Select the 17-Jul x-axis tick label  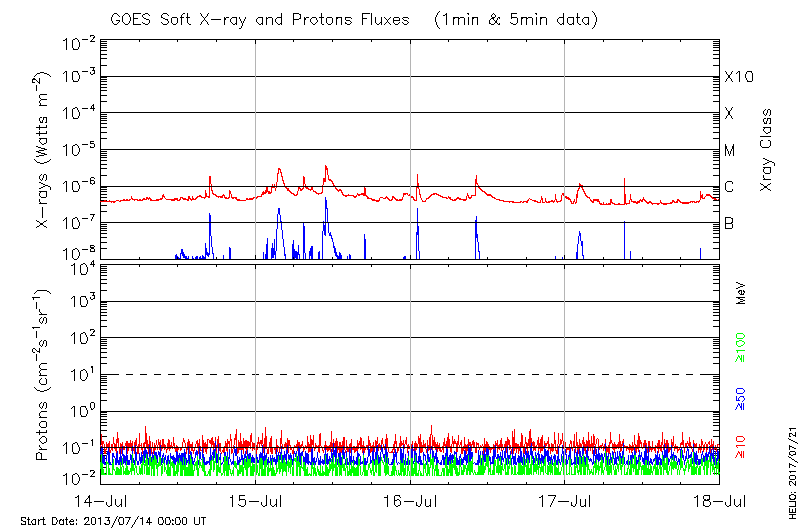(565, 499)
